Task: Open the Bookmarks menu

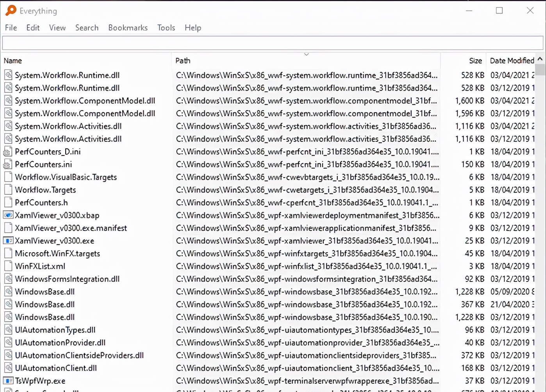Action: point(128,27)
